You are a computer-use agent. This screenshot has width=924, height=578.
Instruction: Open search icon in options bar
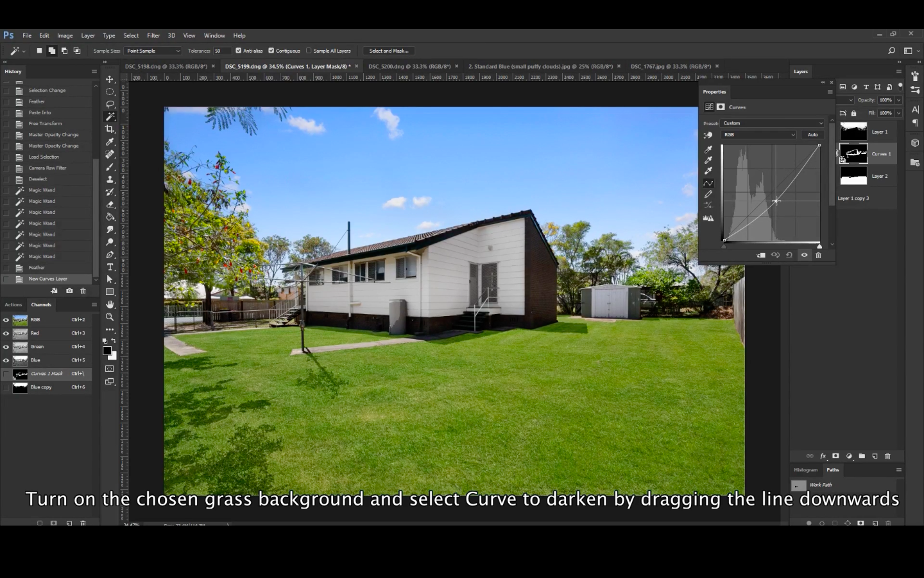pos(891,51)
